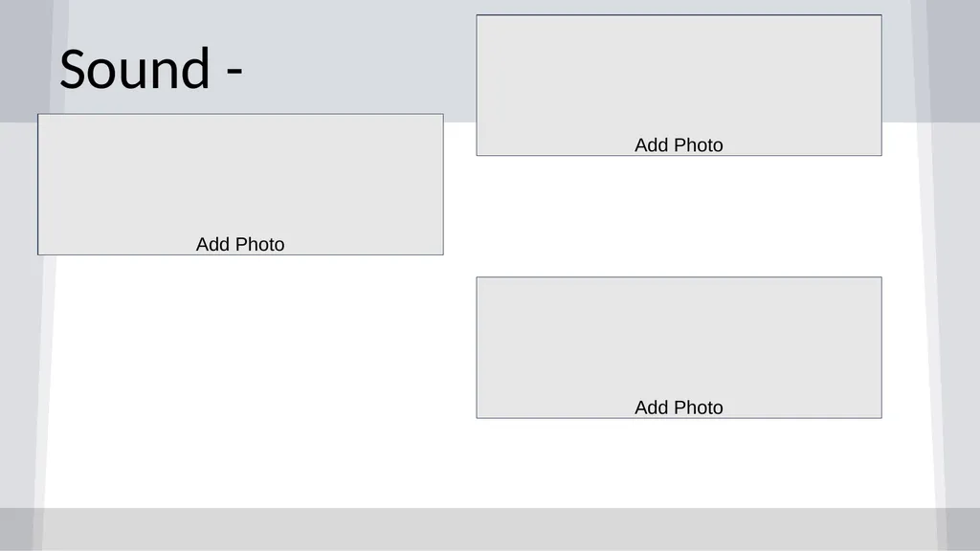The width and height of the screenshot is (980, 551).
Task: Click the dark gray top-left corner block
Action: (x=26, y=60)
